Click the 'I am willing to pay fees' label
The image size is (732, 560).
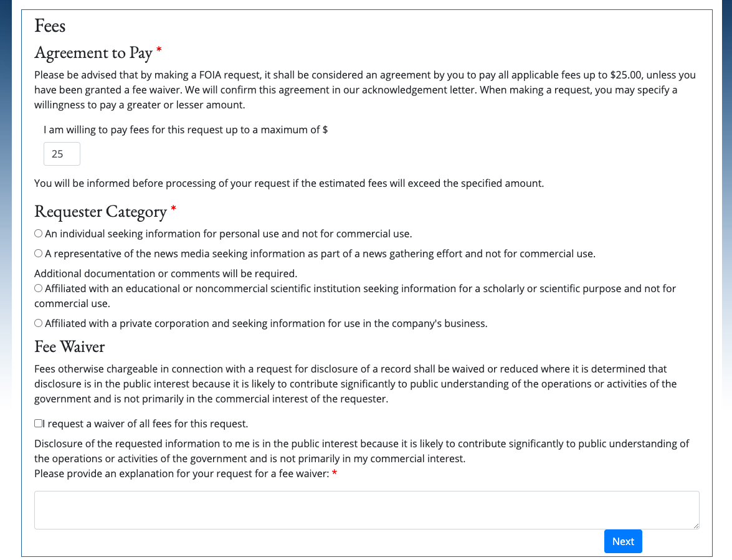(186, 130)
